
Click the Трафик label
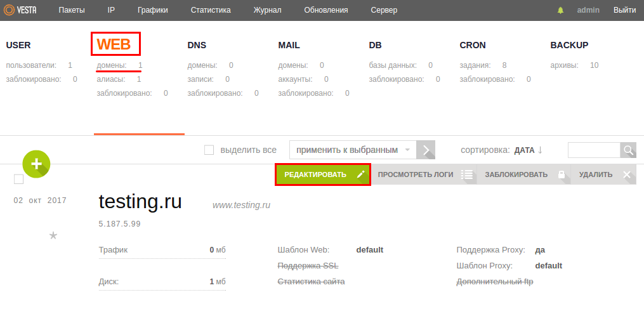tap(114, 250)
